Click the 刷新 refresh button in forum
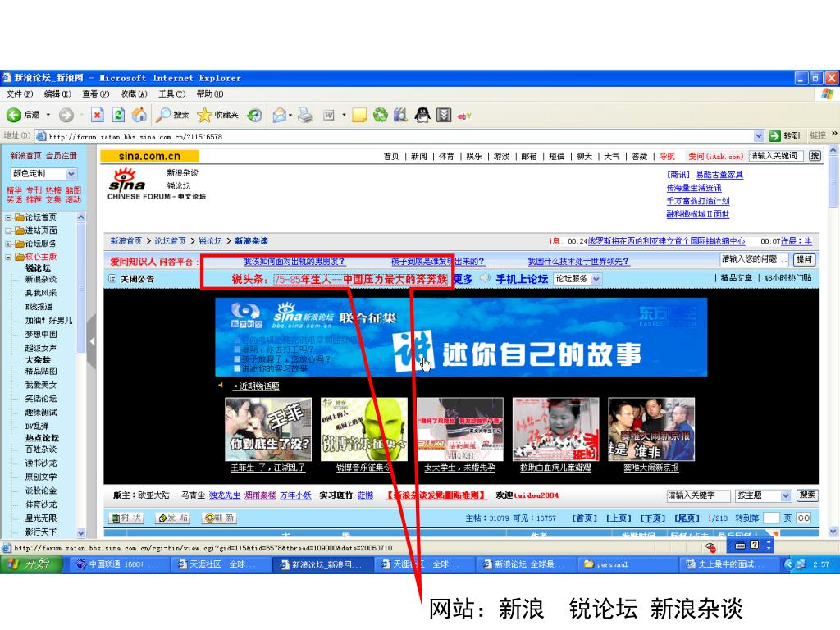840x630 pixels. pos(219,518)
